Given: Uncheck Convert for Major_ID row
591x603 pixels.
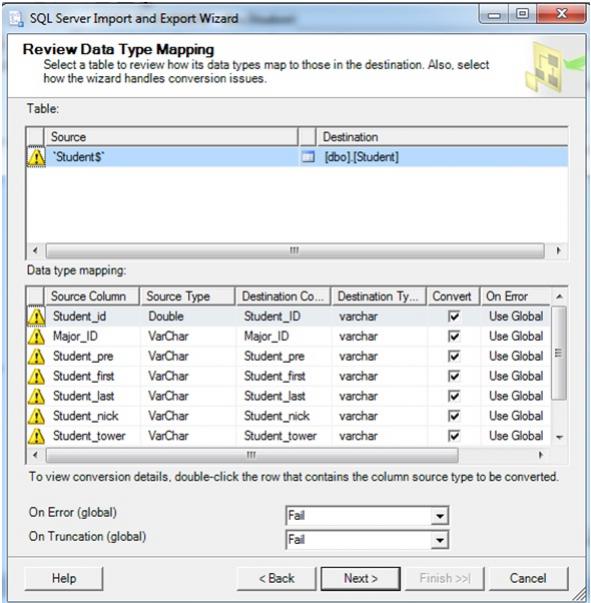Looking at the screenshot, I should click(454, 336).
